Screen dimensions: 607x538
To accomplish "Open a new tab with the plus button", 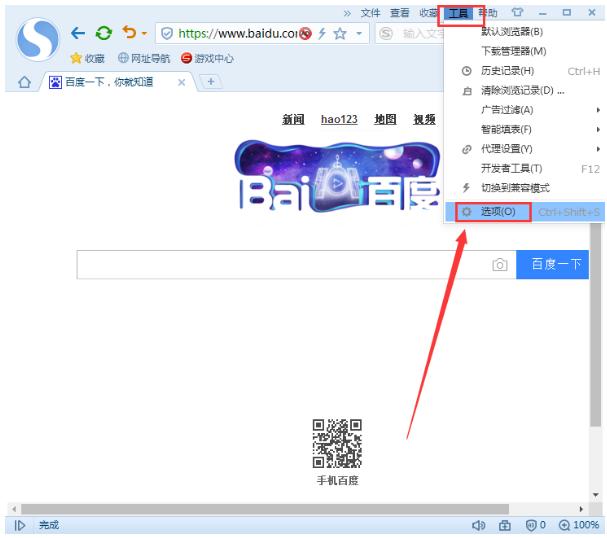I will 212,82.
